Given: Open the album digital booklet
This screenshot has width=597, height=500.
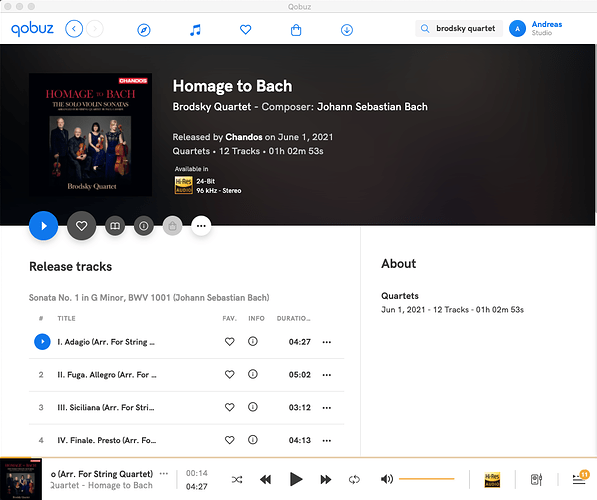Looking at the screenshot, I should [x=115, y=226].
